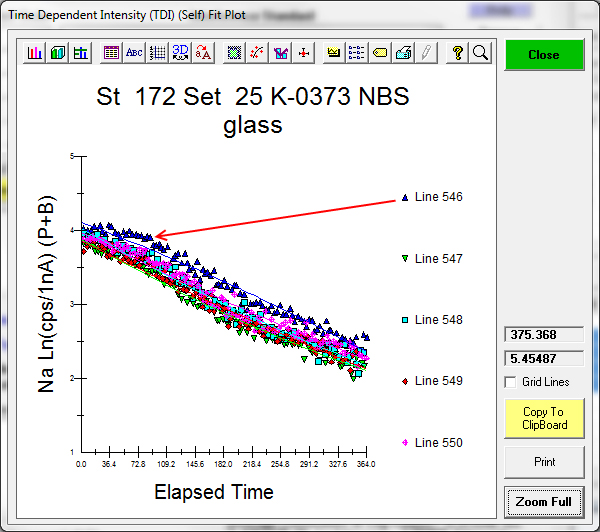The image size is (600, 532).
Task: Click the 3D view settings icon
Action: click(x=181, y=53)
